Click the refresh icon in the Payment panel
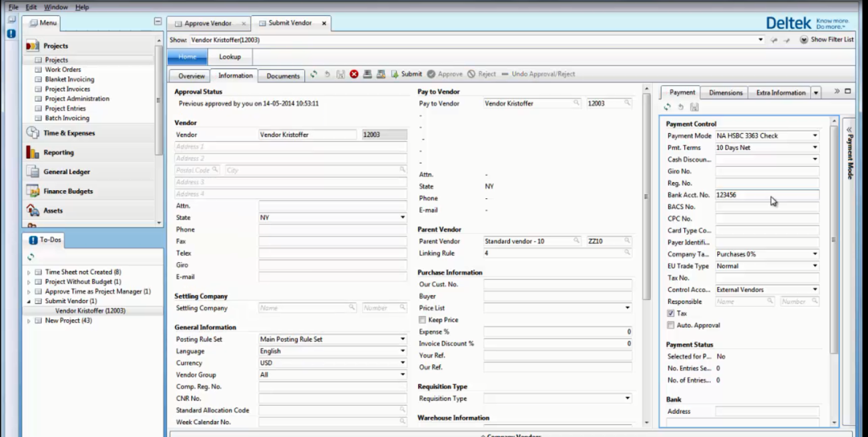This screenshot has height=437, width=868. click(x=668, y=107)
